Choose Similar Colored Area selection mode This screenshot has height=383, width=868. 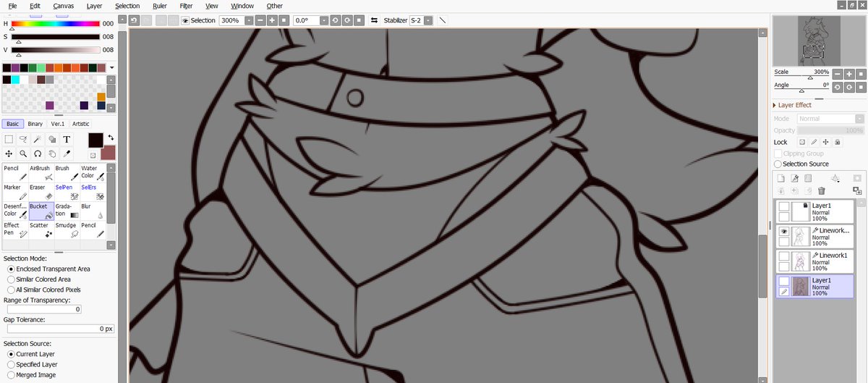click(x=39, y=279)
